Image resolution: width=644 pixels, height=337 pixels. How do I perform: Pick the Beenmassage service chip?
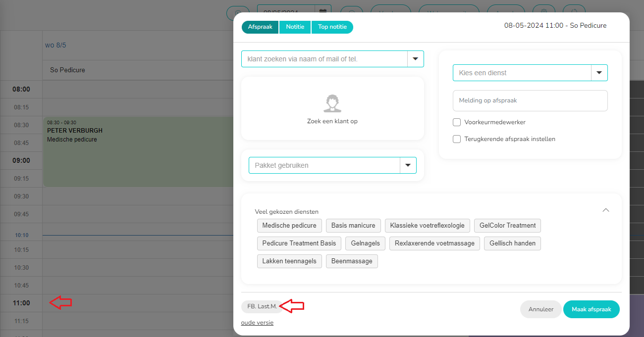[352, 261]
